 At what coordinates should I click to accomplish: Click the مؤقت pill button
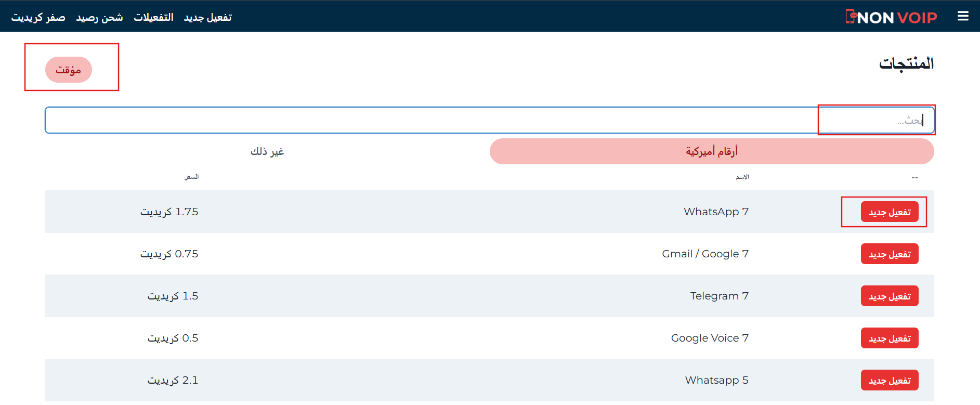pyautogui.click(x=69, y=70)
